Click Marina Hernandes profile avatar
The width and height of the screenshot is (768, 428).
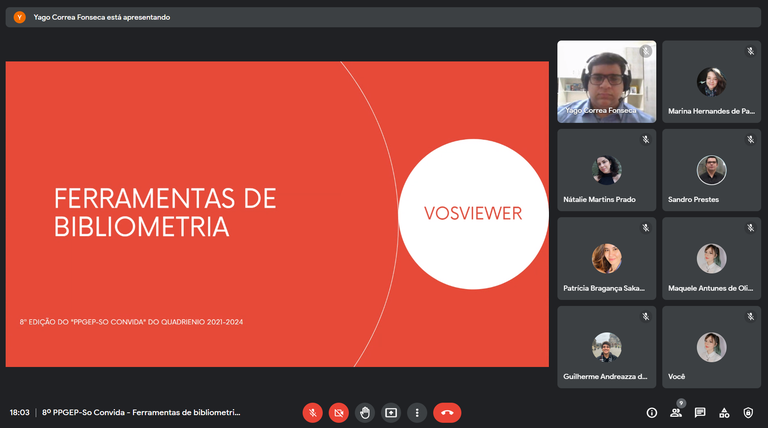coord(711,82)
